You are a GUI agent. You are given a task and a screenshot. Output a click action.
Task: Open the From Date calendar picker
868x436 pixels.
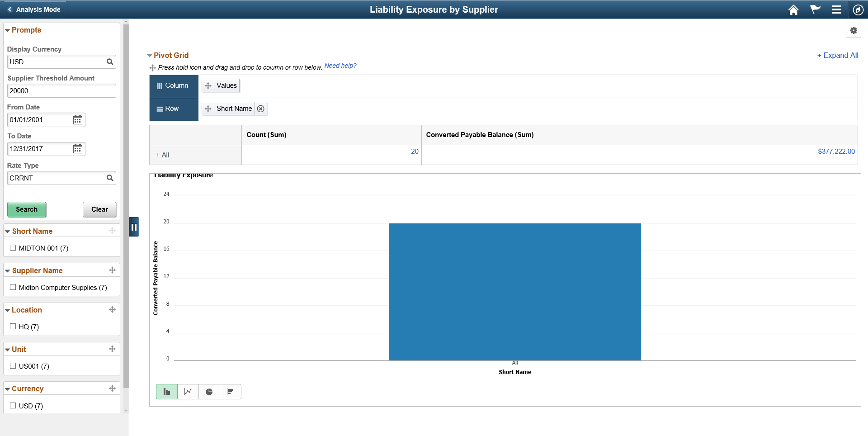(77, 119)
